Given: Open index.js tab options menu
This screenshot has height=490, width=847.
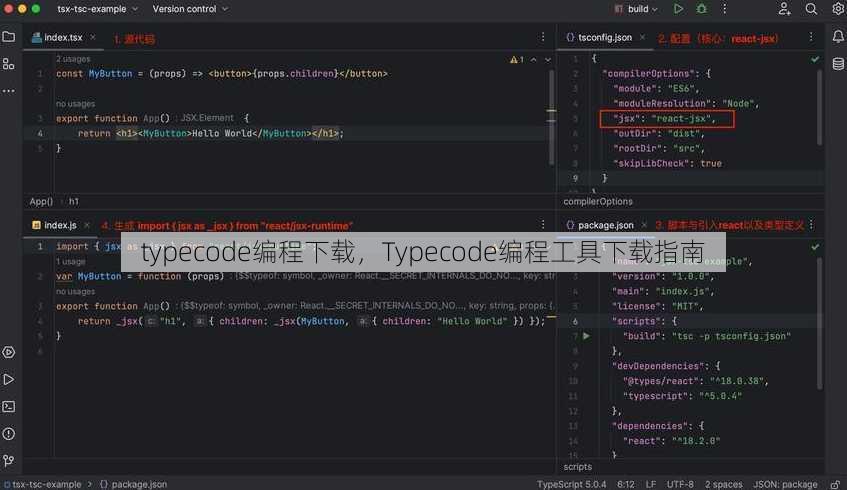Looking at the screenshot, I should click(543, 224).
